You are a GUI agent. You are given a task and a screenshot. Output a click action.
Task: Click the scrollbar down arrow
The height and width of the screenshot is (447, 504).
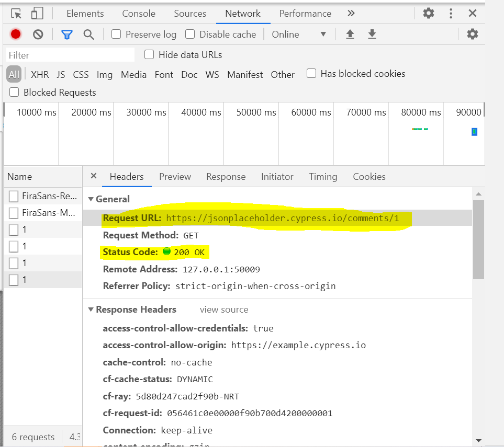[x=478, y=440]
